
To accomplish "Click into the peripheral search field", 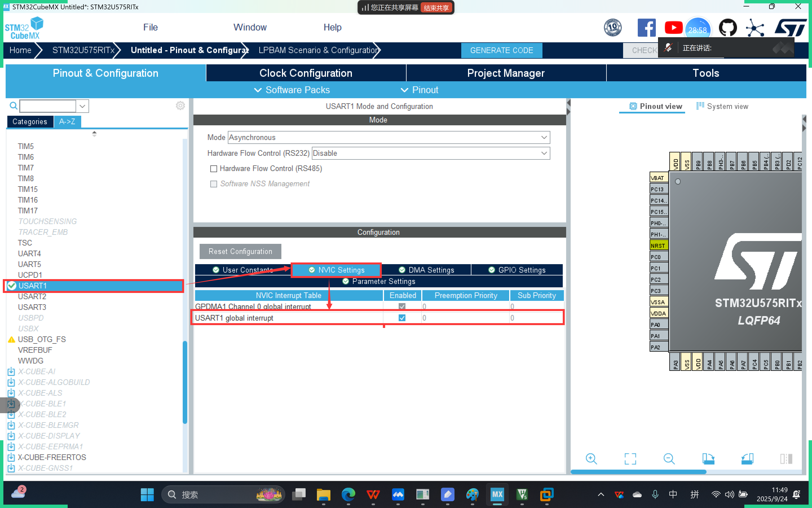I will coord(48,106).
